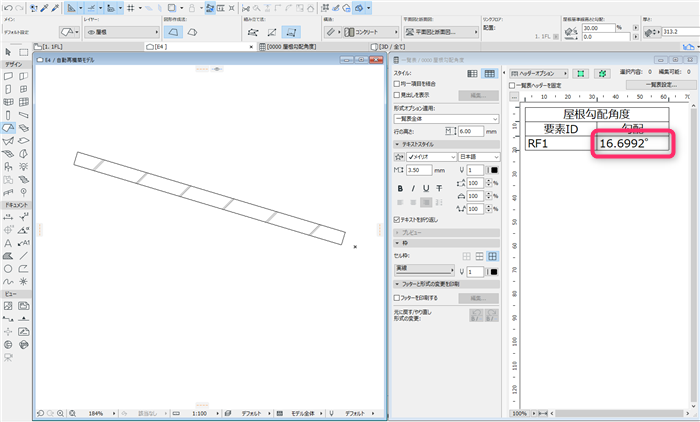Select the Fill tool in the toolbox
Screen dimensions: 700x422
tap(8, 256)
